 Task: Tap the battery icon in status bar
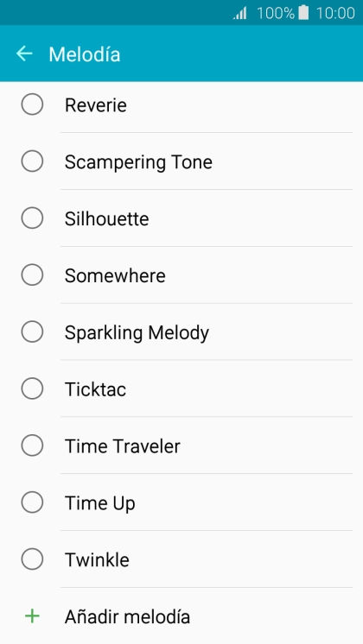[303, 12]
